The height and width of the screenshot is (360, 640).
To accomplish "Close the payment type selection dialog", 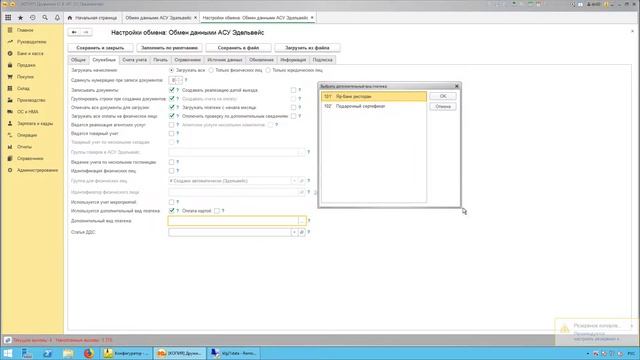I will pos(457,86).
